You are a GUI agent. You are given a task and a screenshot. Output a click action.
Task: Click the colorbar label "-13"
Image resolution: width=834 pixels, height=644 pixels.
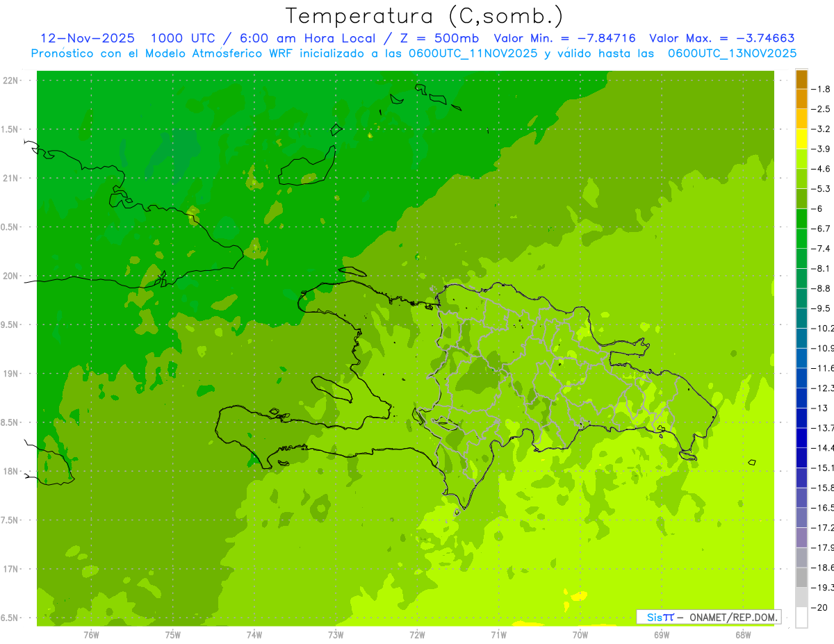click(x=819, y=408)
